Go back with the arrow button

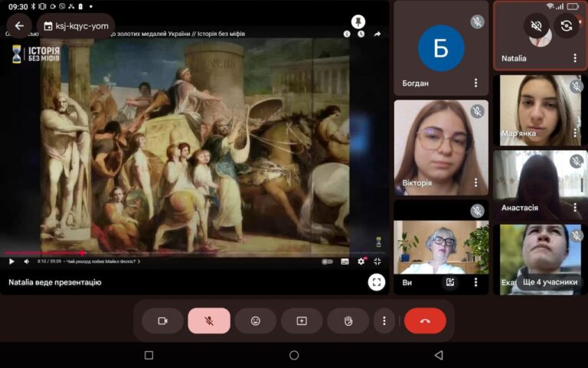[x=19, y=25]
